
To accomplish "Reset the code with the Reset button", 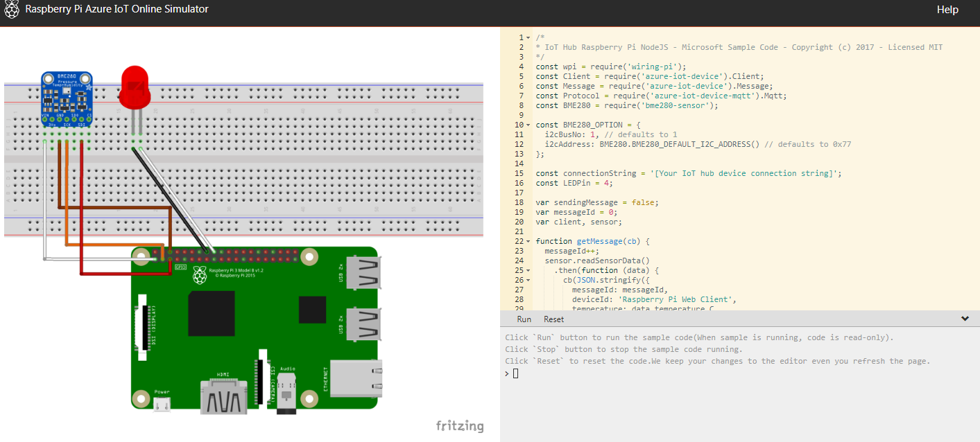I will tap(554, 319).
